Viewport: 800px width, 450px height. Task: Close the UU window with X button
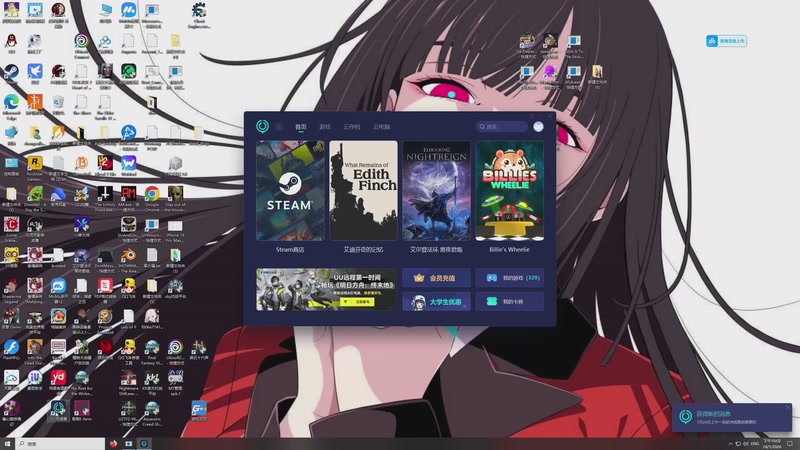pos(549,116)
